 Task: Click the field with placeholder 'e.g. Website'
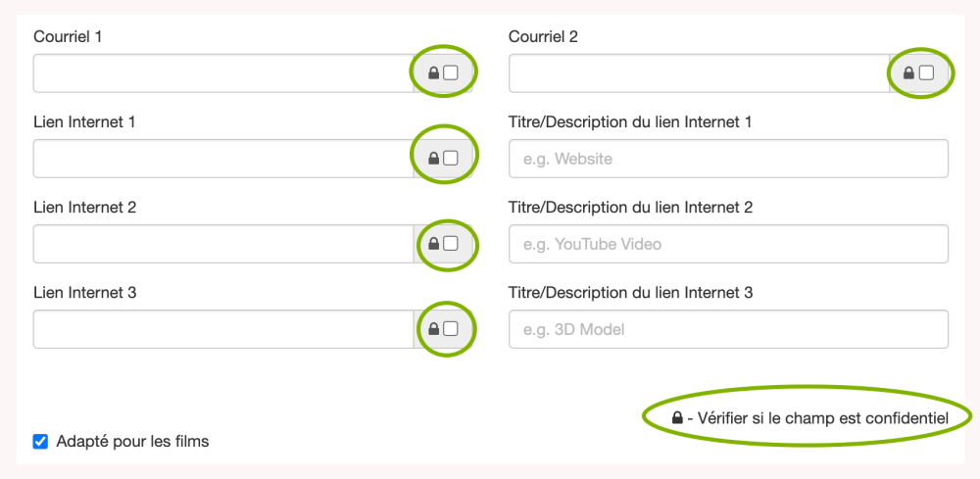tap(728, 159)
